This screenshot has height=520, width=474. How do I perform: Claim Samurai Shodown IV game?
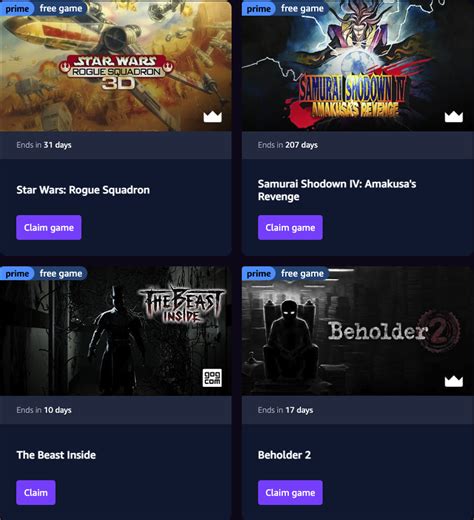290,227
